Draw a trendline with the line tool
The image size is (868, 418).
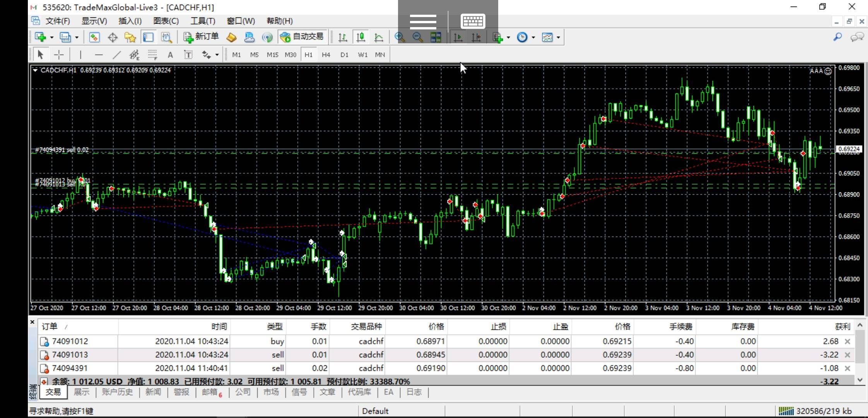click(116, 55)
